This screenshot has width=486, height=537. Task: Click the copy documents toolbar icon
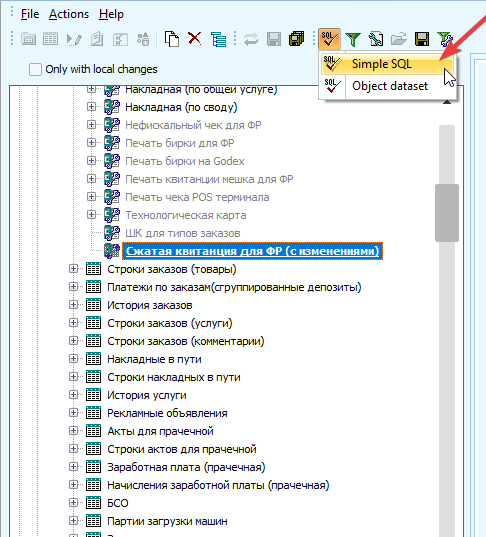pos(172,39)
